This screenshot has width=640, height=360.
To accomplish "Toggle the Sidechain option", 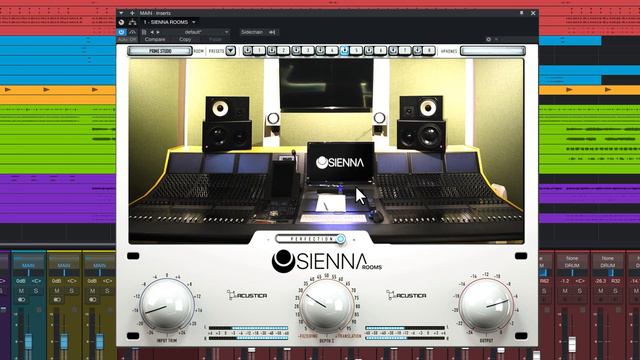I will pos(252,32).
